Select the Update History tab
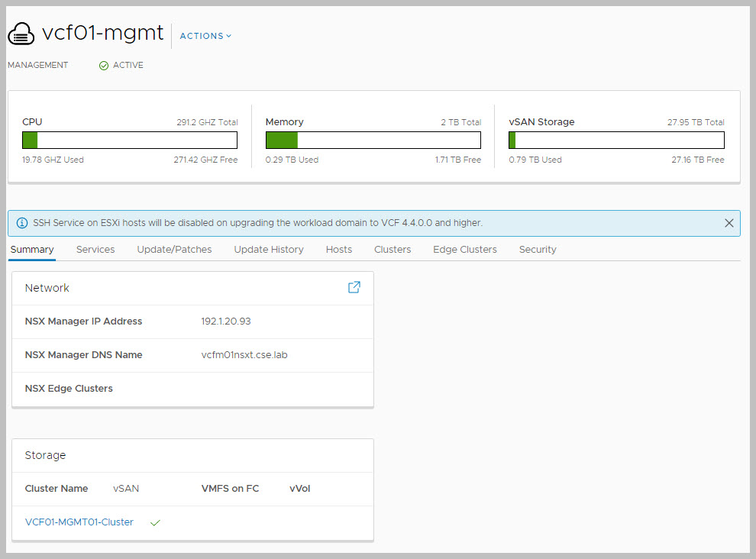 269,250
